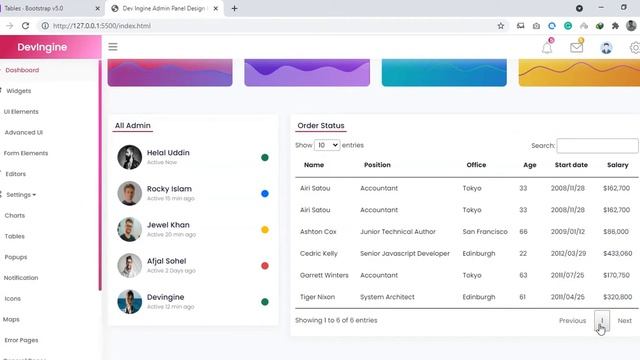Open Error Pages in sidebar

coord(21,340)
